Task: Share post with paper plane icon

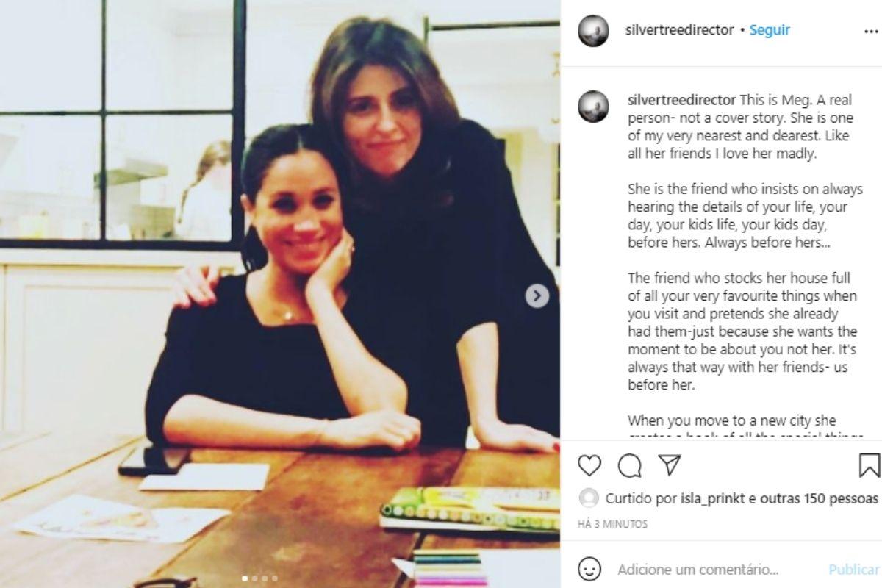Action: click(669, 465)
